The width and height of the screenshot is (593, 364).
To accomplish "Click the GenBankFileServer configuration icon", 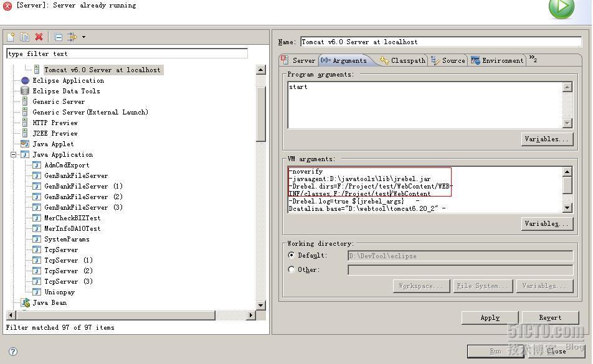I will point(37,175).
